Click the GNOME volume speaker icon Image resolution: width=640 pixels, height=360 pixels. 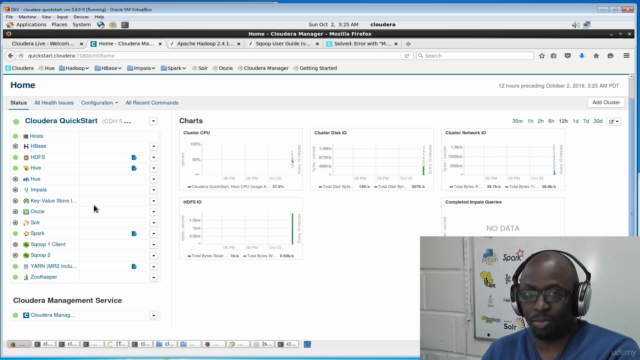click(x=576, y=25)
